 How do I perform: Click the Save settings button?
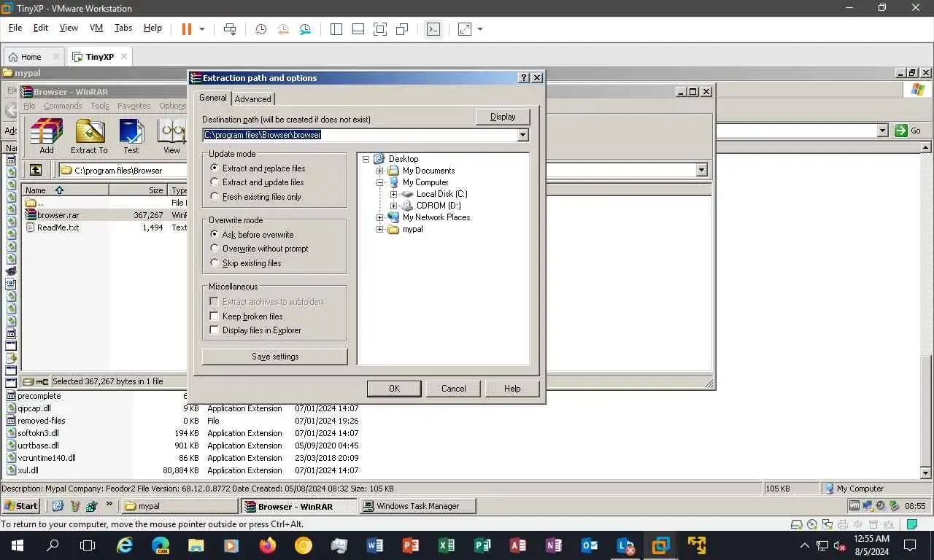click(x=275, y=357)
